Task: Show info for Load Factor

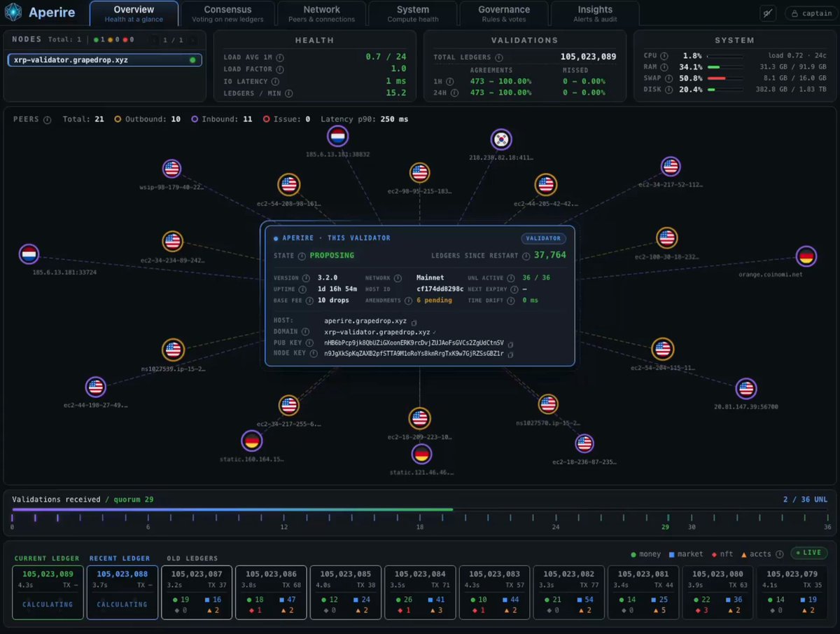Action: coord(279,69)
